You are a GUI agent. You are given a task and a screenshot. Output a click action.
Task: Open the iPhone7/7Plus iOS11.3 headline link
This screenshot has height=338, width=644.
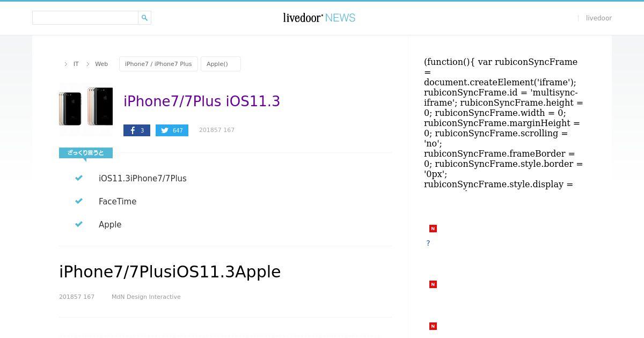[202, 101]
